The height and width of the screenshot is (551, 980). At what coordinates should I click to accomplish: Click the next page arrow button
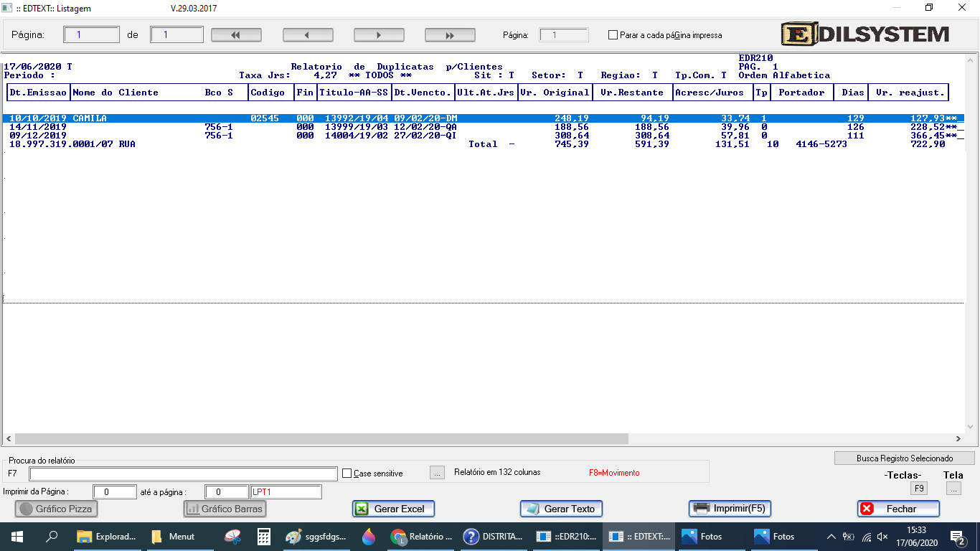379,35
